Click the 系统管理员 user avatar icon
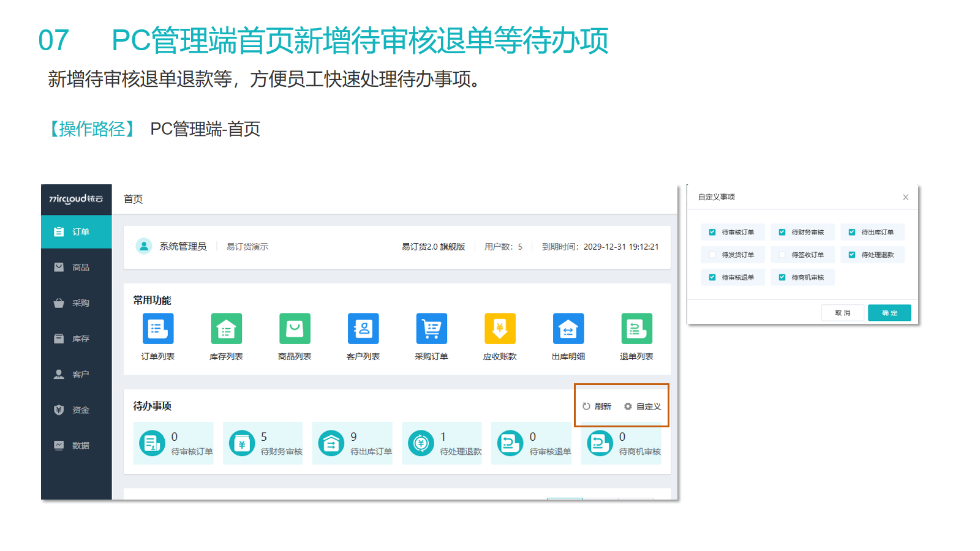This screenshot has width=980, height=551. 144,246
